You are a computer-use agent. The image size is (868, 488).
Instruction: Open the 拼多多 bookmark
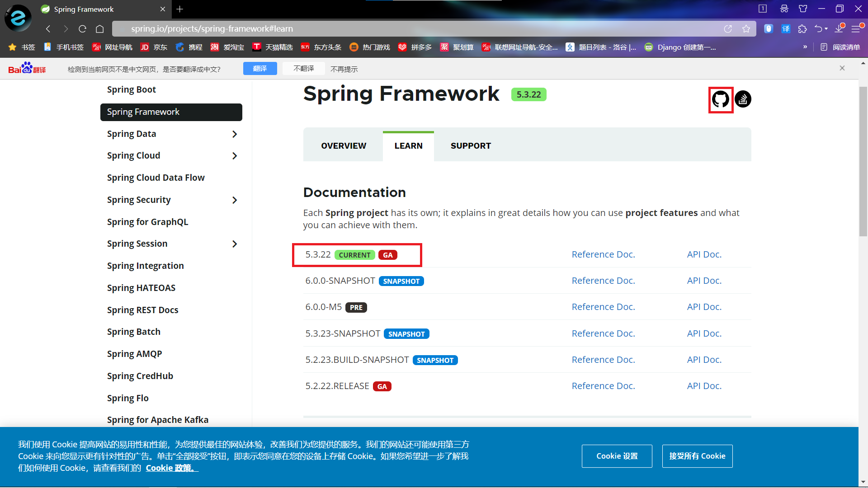(415, 47)
